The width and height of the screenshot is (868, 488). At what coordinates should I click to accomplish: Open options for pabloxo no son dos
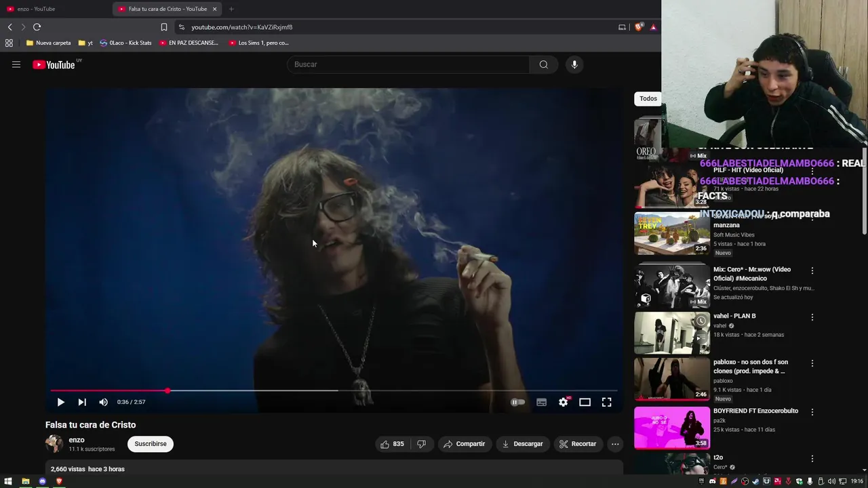(x=812, y=363)
